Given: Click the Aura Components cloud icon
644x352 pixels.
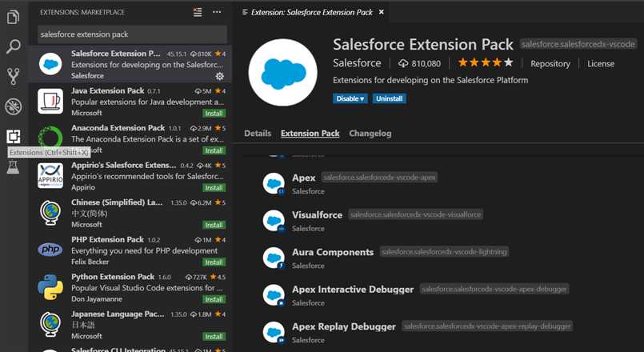Looking at the screenshot, I should coord(274,258).
